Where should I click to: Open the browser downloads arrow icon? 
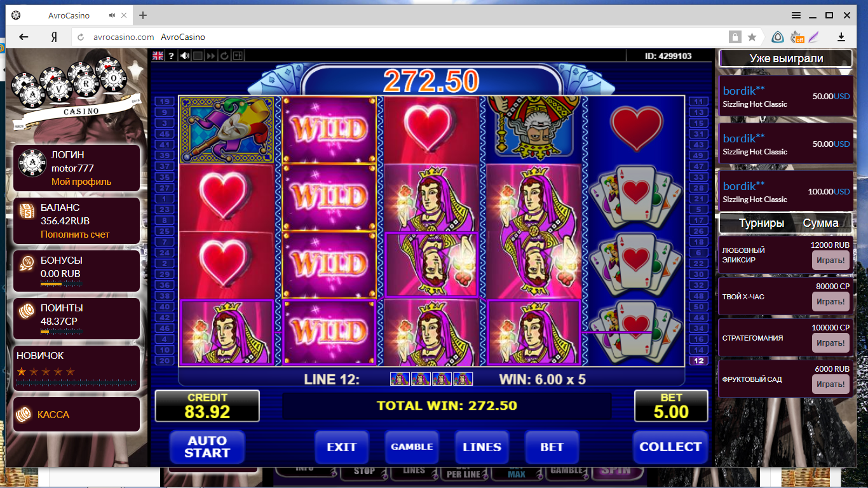tap(841, 37)
